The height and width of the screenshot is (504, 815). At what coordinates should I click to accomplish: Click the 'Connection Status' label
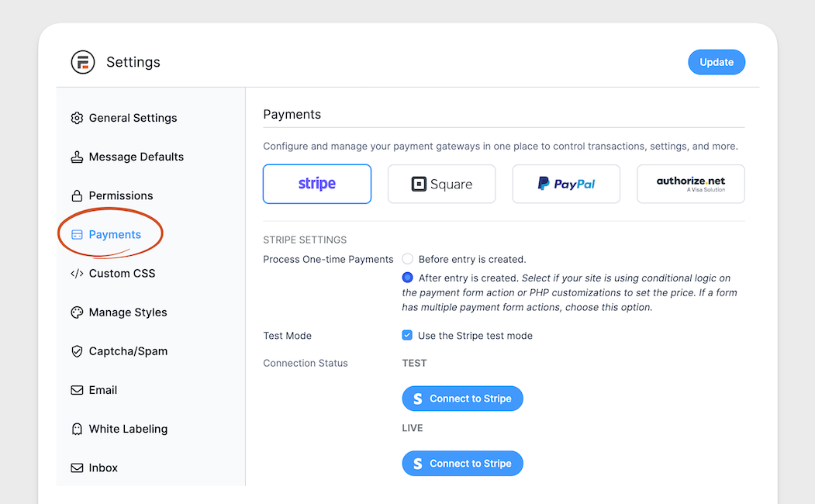point(305,363)
